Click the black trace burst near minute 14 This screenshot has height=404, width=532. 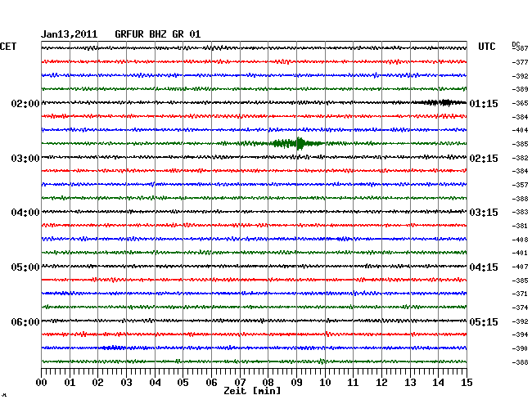443,102
